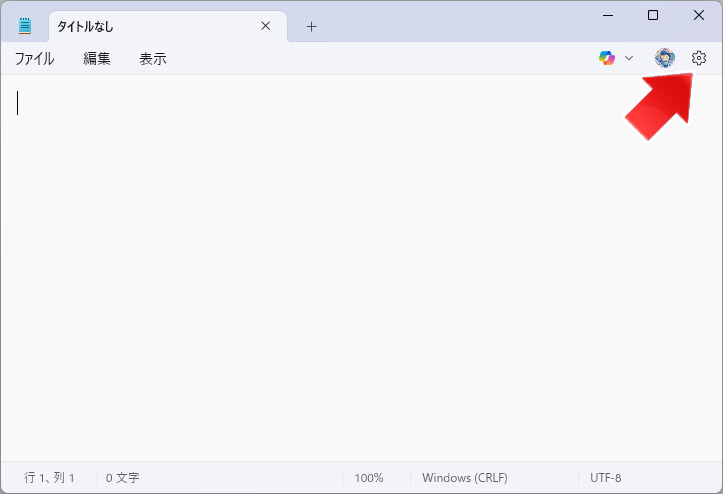This screenshot has height=494, width=723.
Task: Click the UTF-8 encoding indicator
Action: click(605, 477)
